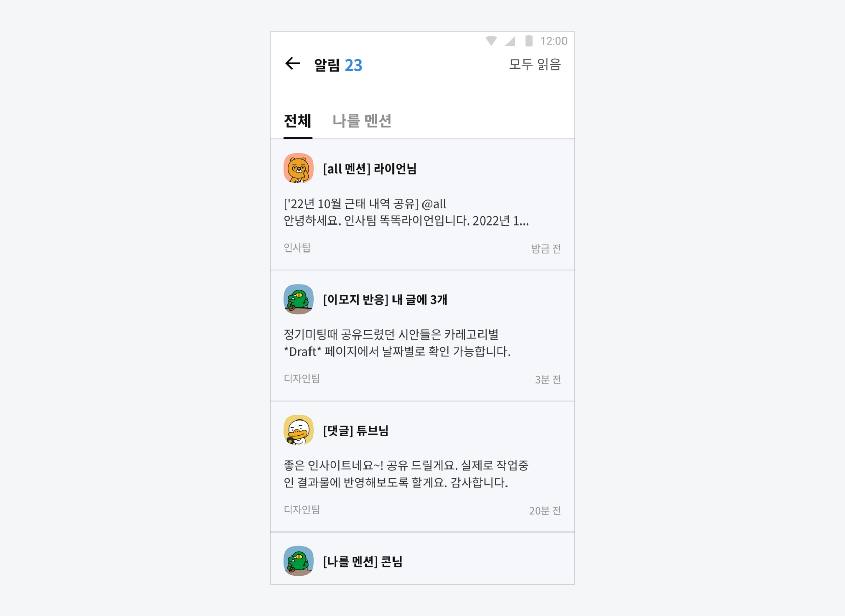Open the [이모지 반응] 내 글에 3개 title
Screen dimensions: 845x616
tap(385, 300)
